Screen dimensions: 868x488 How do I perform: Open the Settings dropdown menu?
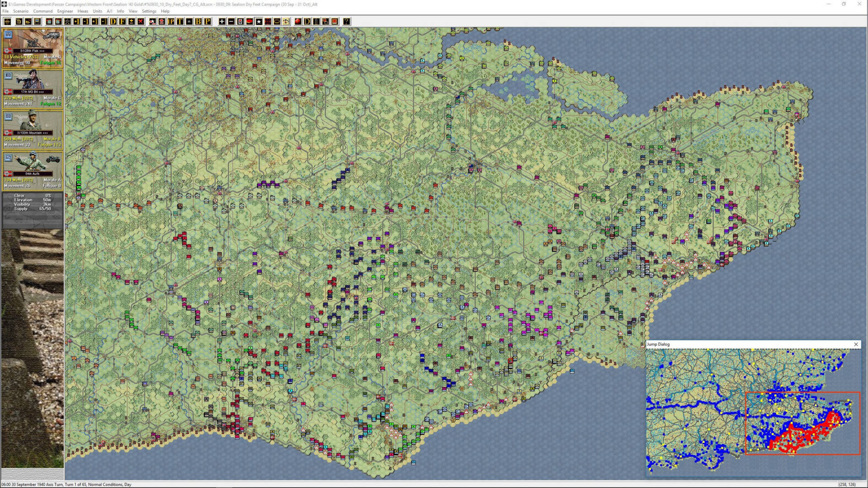149,11
